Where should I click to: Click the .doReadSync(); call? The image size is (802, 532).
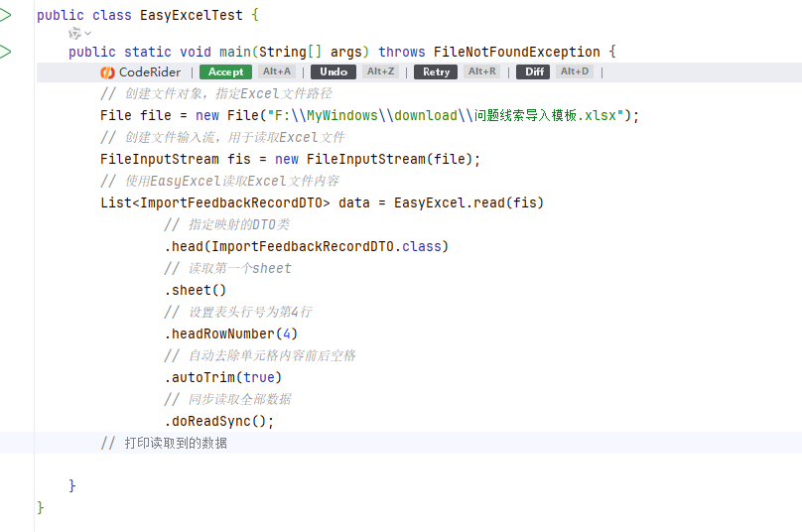pyautogui.click(x=219, y=422)
